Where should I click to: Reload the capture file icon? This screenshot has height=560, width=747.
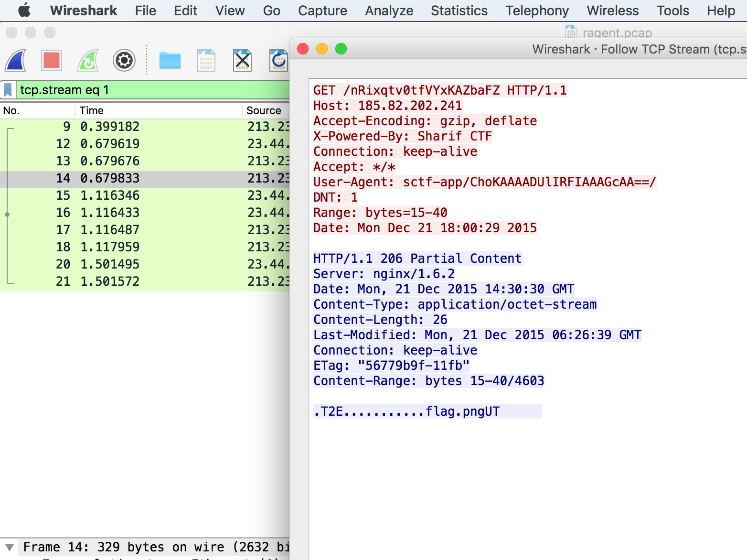pyautogui.click(x=279, y=60)
